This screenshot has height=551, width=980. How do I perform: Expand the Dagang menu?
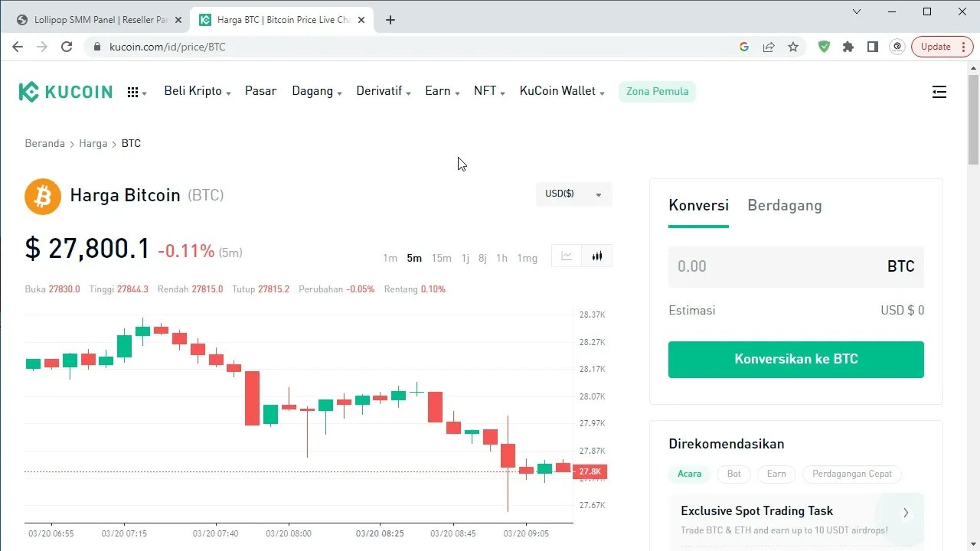coord(317,91)
